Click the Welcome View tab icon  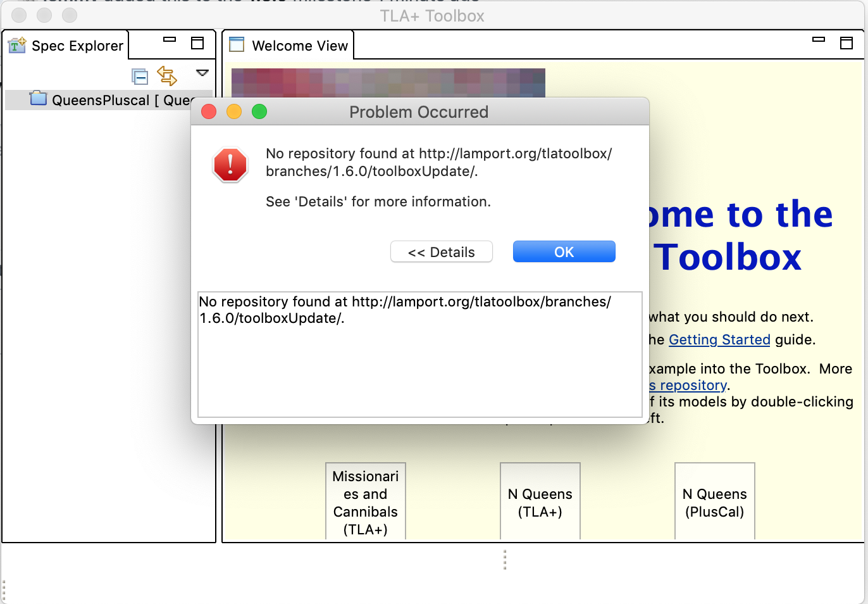[237, 44]
